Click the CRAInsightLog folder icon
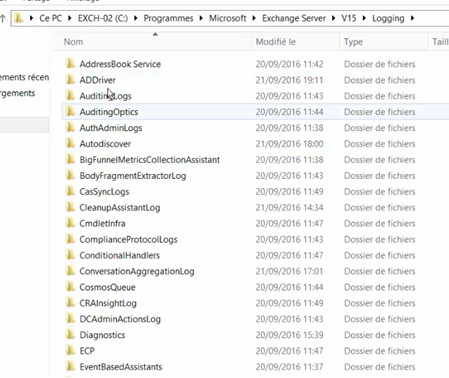449x378 pixels. [70, 303]
